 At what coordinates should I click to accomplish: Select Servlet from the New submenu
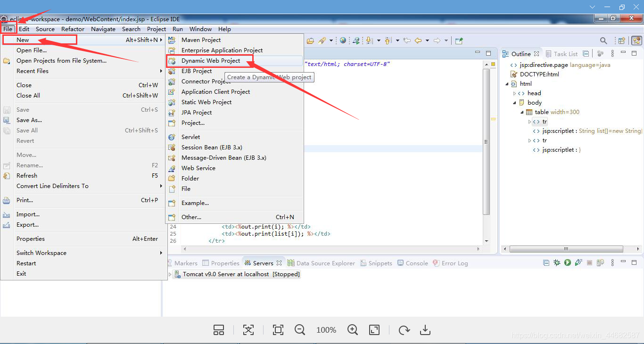234,137
